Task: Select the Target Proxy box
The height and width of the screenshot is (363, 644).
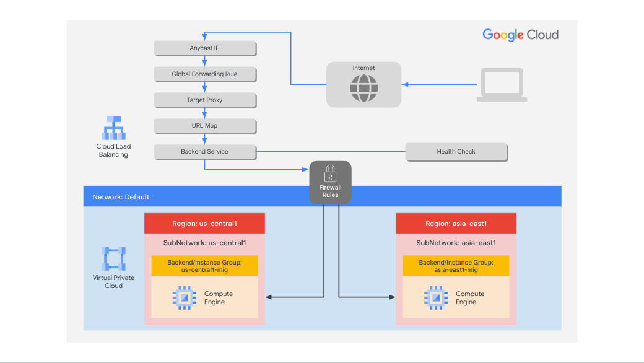Action: coord(205,100)
